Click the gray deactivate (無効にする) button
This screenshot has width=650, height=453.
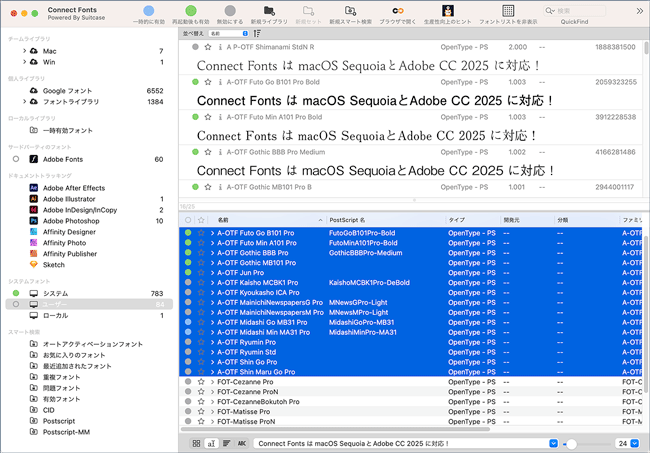click(x=230, y=11)
